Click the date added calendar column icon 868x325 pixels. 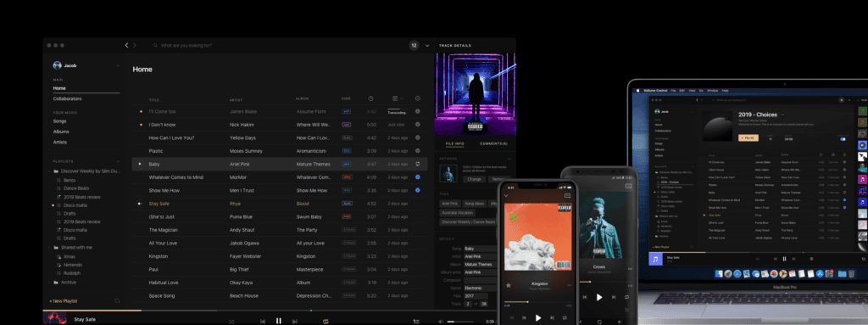click(395, 98)
